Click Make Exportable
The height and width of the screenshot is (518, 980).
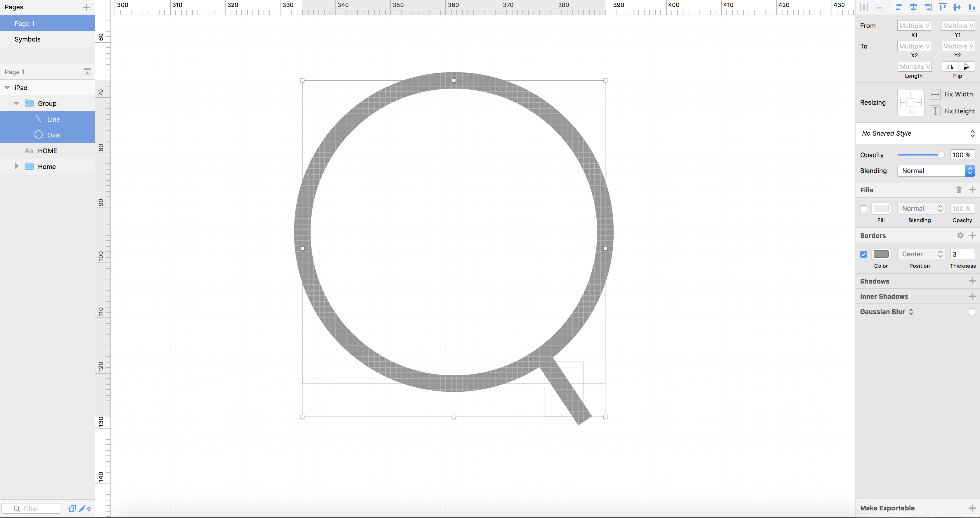tap(887, 508)
